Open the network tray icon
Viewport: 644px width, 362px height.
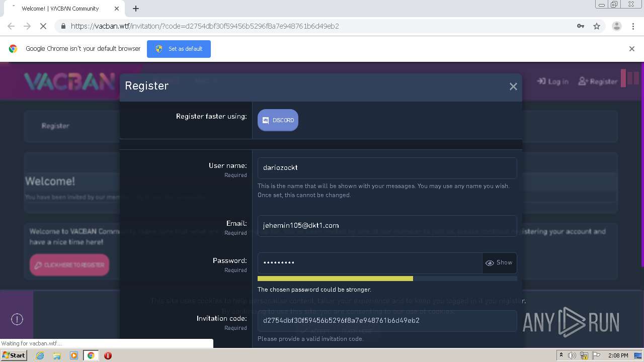(x=584, y=355)
